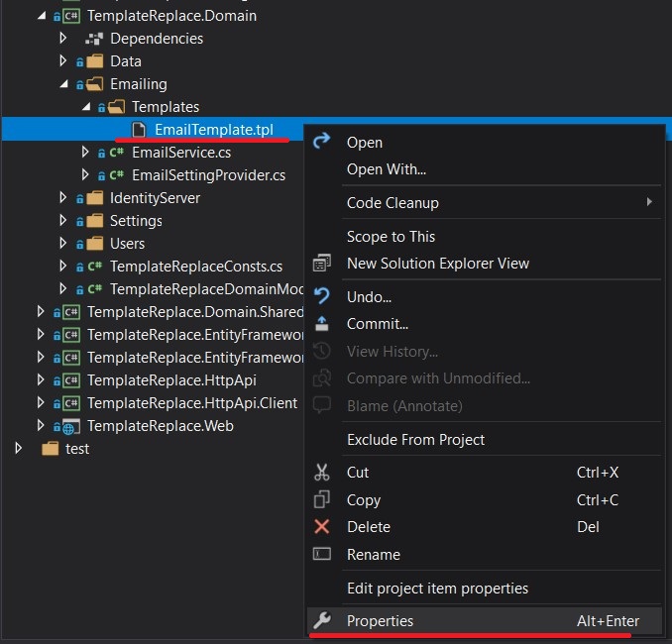Click the Properties wrench icon
Viewport: 672px width, 644px height.
[x=321, y=621]
